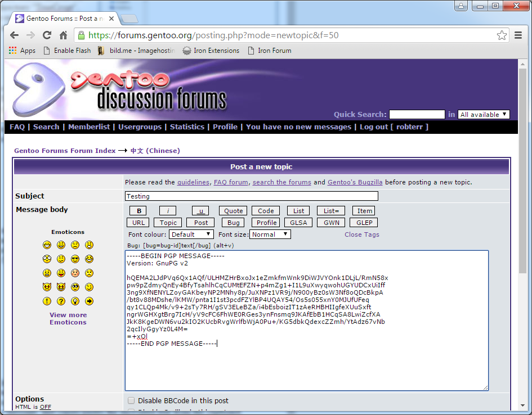Image resolution: width=532 pixels, height=415 pixels.
Task: Open the browser hamburger menu
Action: click(518, 35)
